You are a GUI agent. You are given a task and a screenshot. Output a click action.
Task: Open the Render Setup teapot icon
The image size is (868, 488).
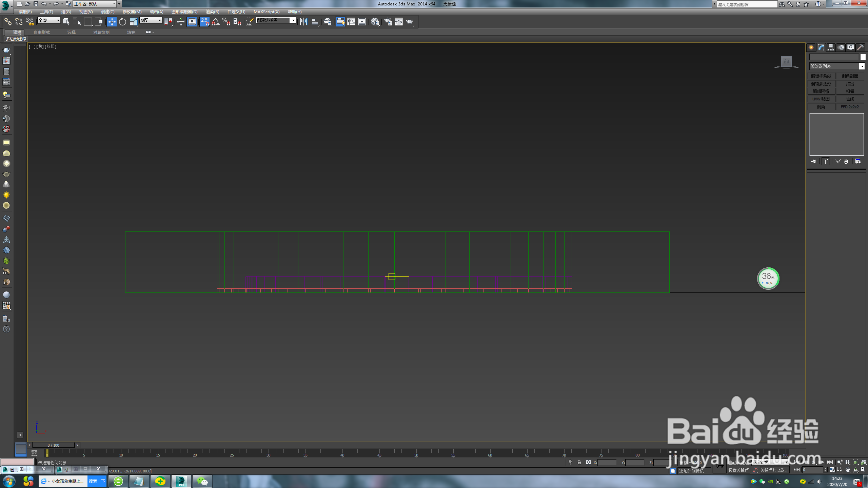point(388,22)
